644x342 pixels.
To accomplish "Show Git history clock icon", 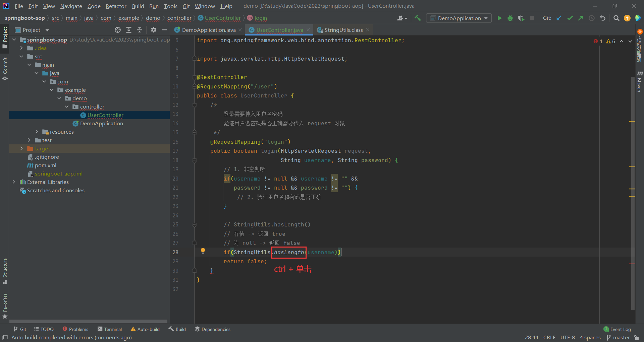I will pos(592,18).
